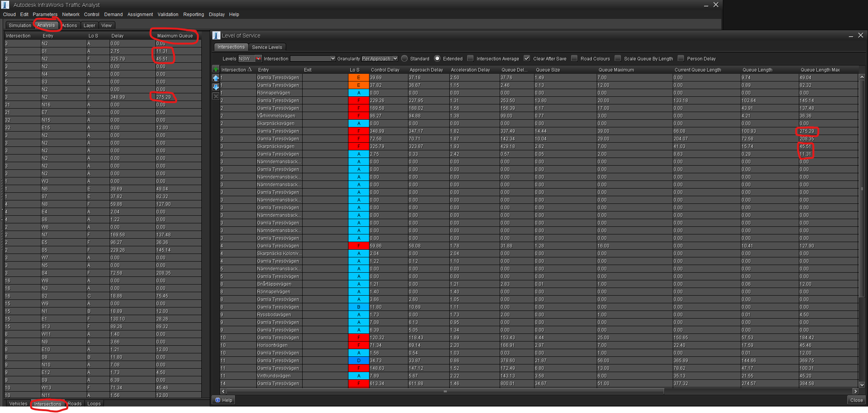Viewport: 868px width, 413px height.
Task: Uncheck Clear After Save
Action: [527, 59]
